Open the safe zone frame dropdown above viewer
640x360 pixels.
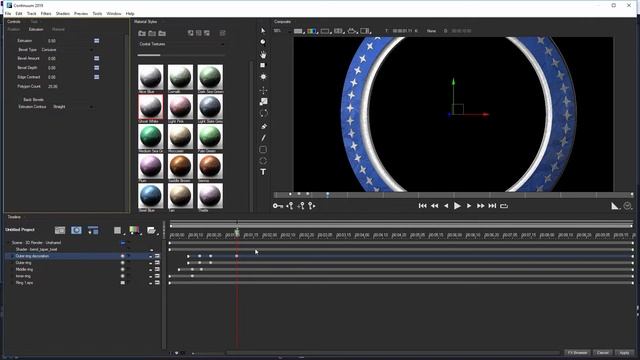[x=325, y=31]
